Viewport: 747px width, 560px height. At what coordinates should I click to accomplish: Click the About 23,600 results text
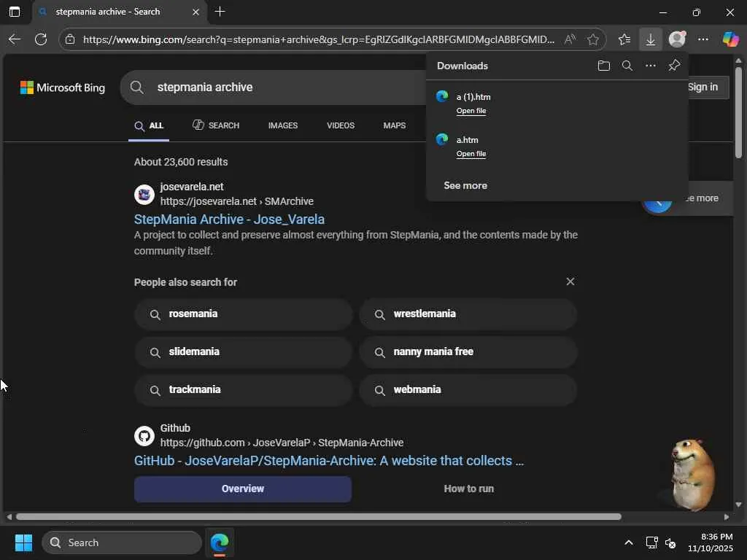181,162
